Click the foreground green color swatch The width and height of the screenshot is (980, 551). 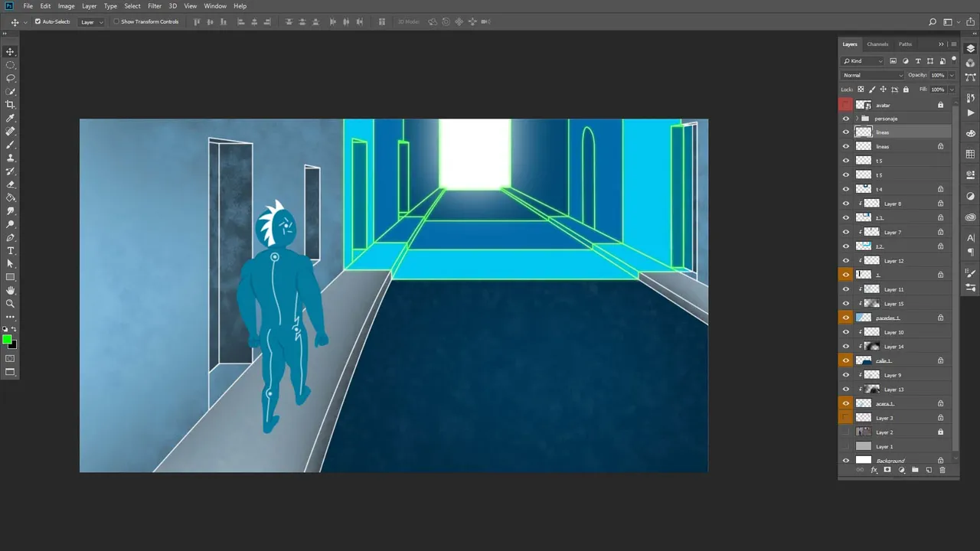(x=7, y=339)
